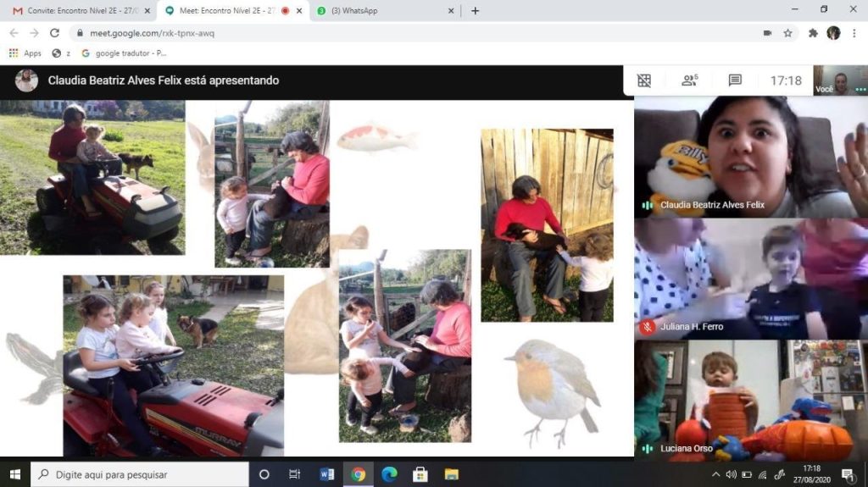Show the participants list panel
868x487 pixels.
(689, 80)
